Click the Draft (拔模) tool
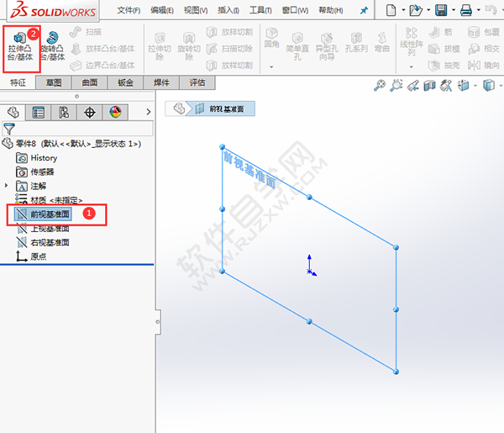 (444, 49)
